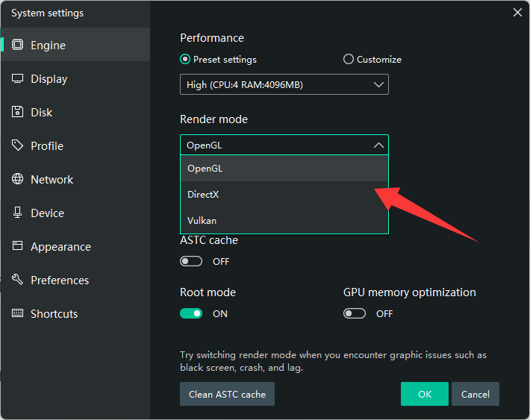Click the Appearance window icon
Image resolution: width=530 pixels, height=420 pixels.
click(x=18, y=246)
